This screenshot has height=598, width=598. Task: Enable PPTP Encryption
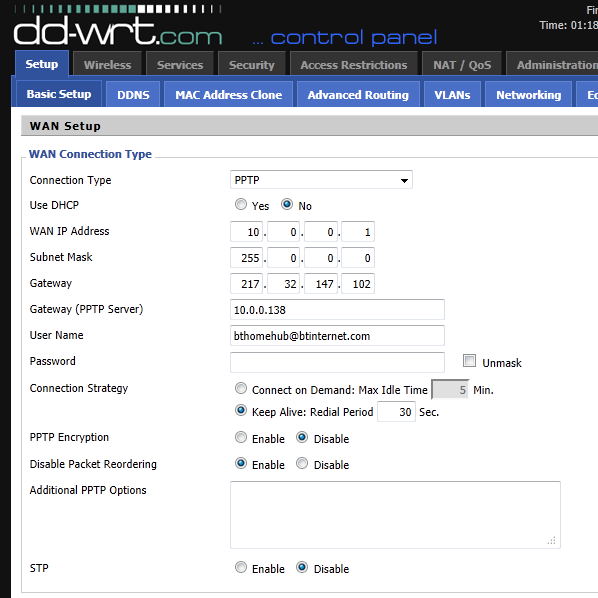241,437
